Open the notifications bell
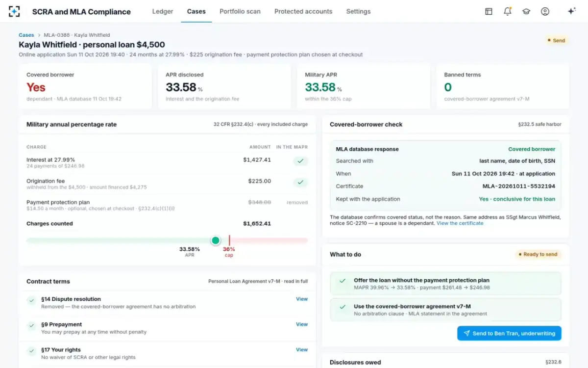Viewport: 588px width, 368px height. [508, 11]
